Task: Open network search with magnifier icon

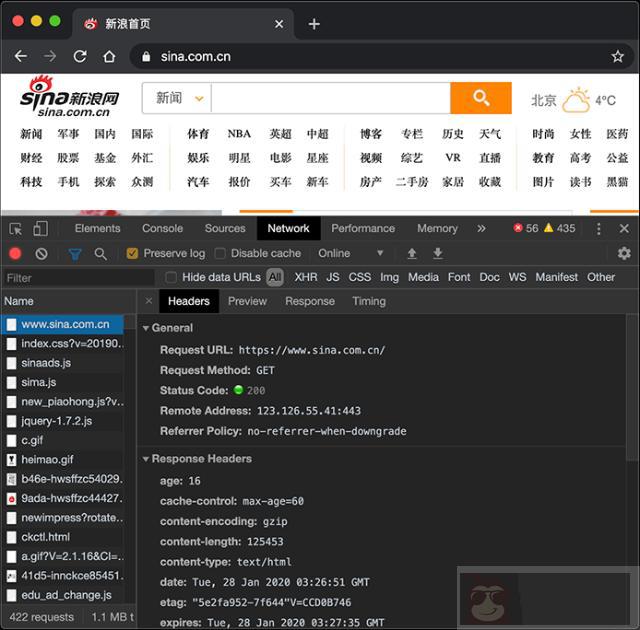Action: click(100, 254)
